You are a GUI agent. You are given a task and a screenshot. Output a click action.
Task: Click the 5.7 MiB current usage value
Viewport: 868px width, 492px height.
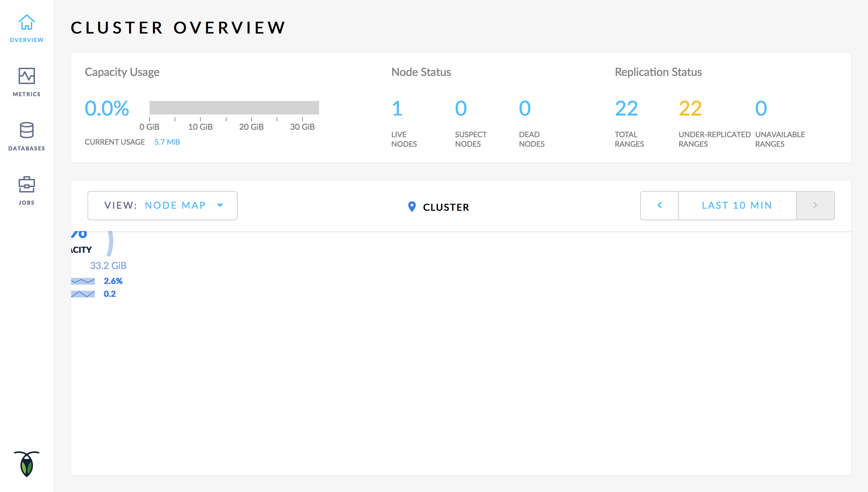point(167,142)
